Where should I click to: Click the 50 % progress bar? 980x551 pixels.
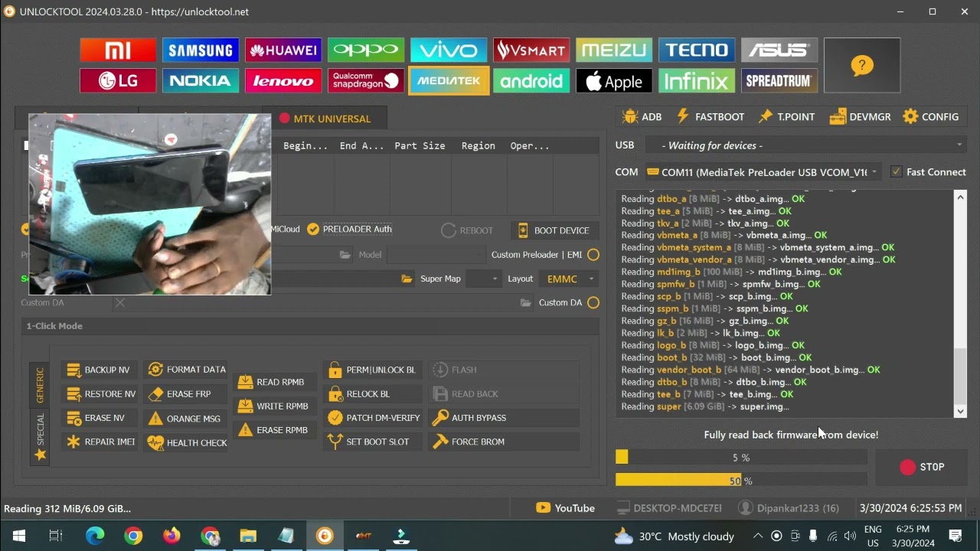[741, 481]
